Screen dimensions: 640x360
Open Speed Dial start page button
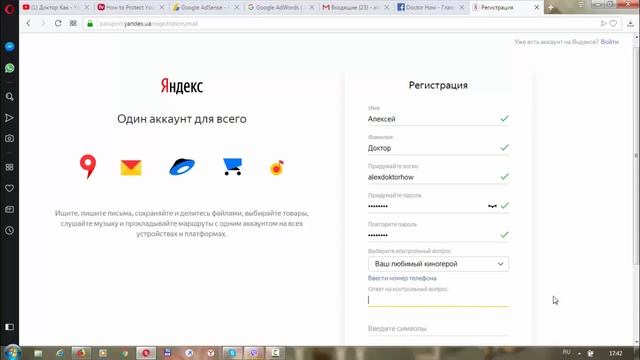(x=73, y=23)
